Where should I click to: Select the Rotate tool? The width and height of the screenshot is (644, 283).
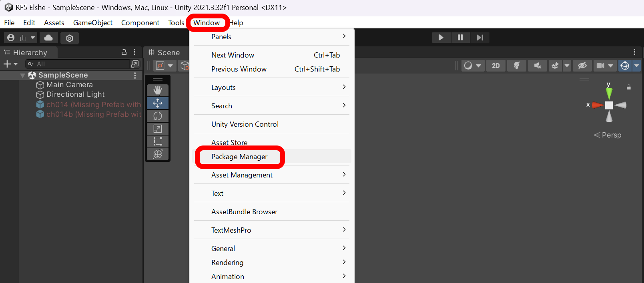pos(158,116)
